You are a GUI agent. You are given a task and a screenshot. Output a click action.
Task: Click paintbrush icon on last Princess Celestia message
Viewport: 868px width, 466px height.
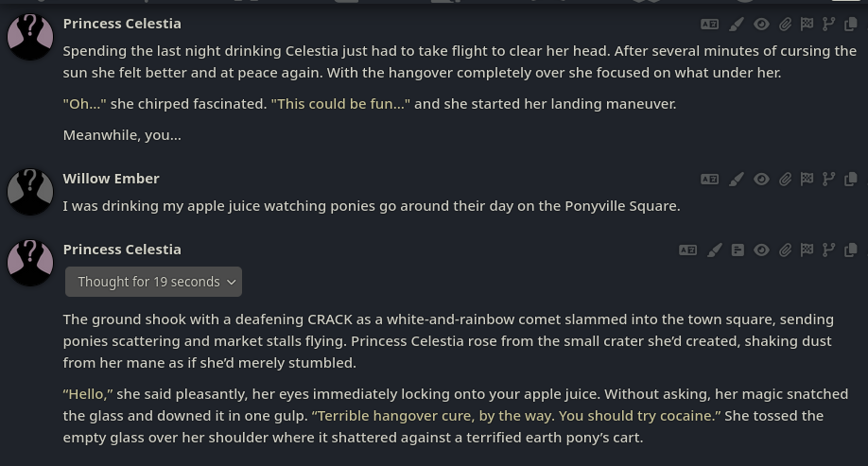tap(715, 250)
